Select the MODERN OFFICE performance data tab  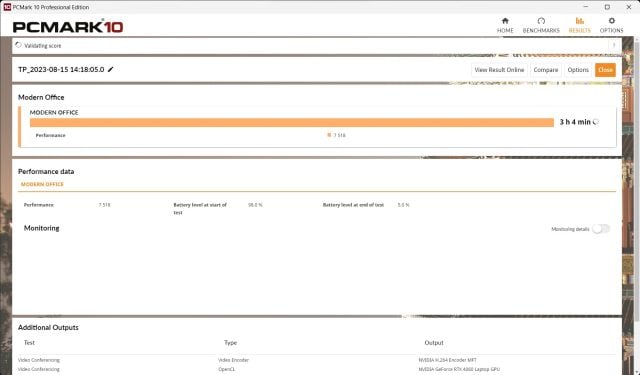tap(42, 184)
